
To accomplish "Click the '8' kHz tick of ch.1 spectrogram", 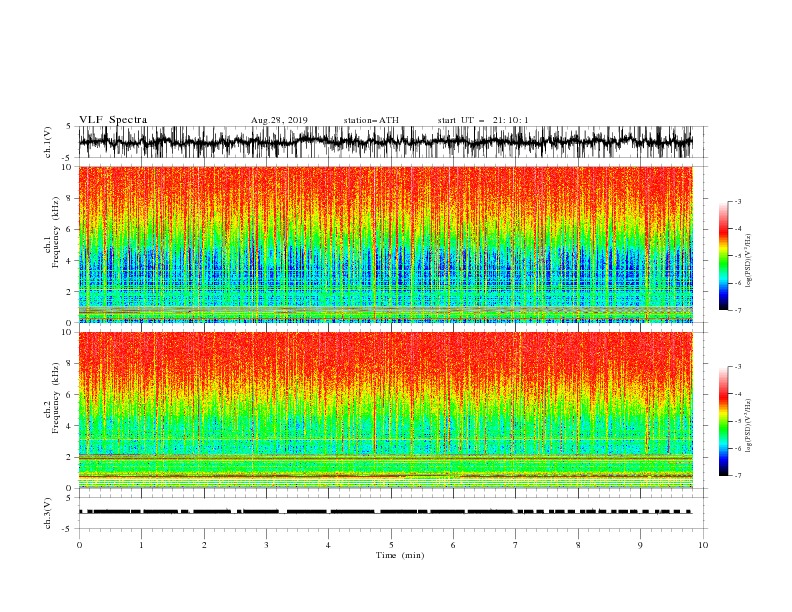I will point(70,198).
